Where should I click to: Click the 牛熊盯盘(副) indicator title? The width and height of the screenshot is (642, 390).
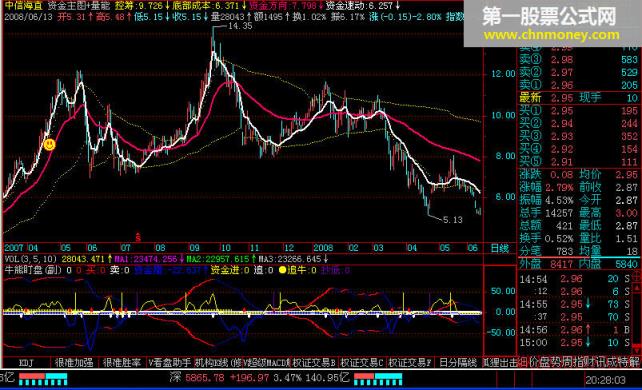tap(33, 270)
